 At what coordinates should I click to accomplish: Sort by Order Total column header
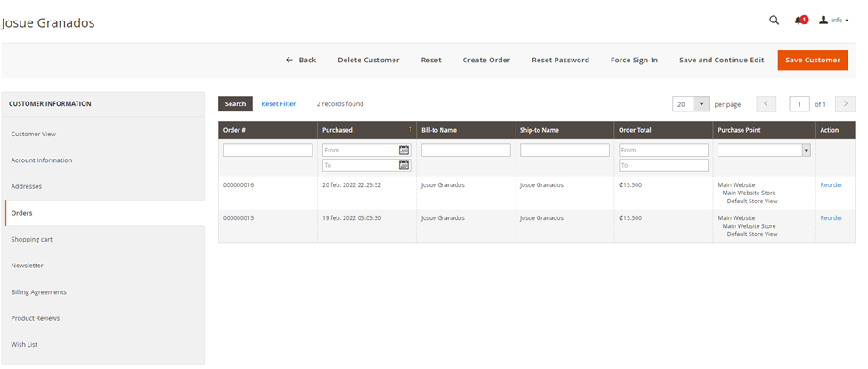663,130
